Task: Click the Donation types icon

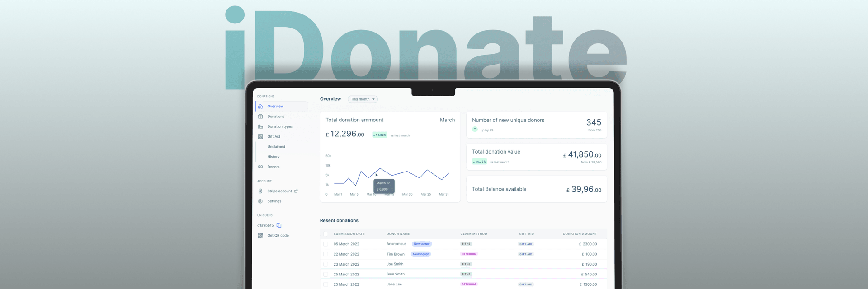Action: pyautogui.click(x=260, y=126)
